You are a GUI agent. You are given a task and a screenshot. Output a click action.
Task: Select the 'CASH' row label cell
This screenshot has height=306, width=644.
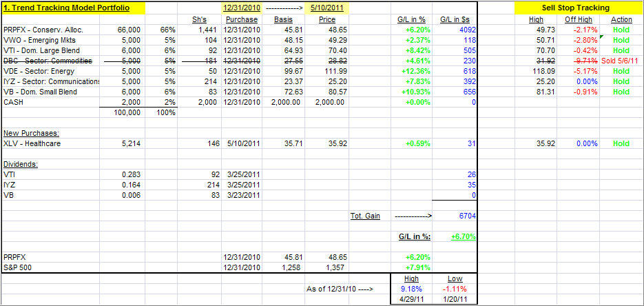[50, 102]
